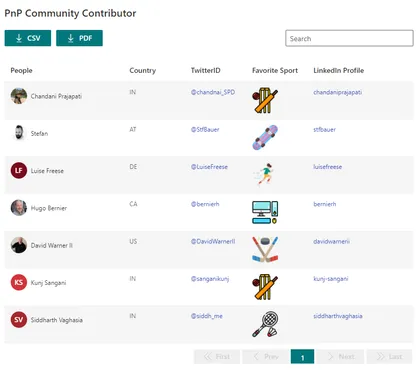Screen dimensions: 420x370
Task: Open the @siddh_me Twitter link
Action: point(207,316)
